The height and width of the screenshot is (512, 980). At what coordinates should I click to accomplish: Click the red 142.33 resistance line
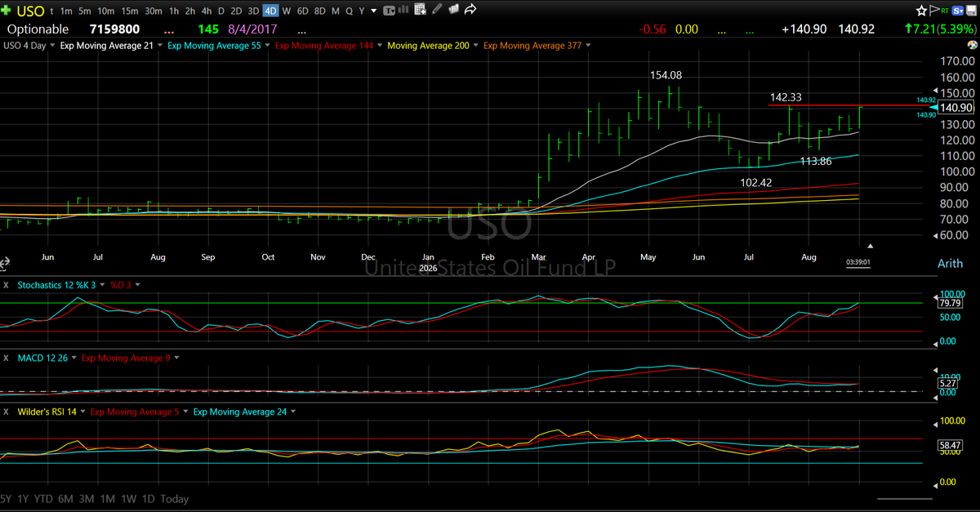(x=849, y=105)
